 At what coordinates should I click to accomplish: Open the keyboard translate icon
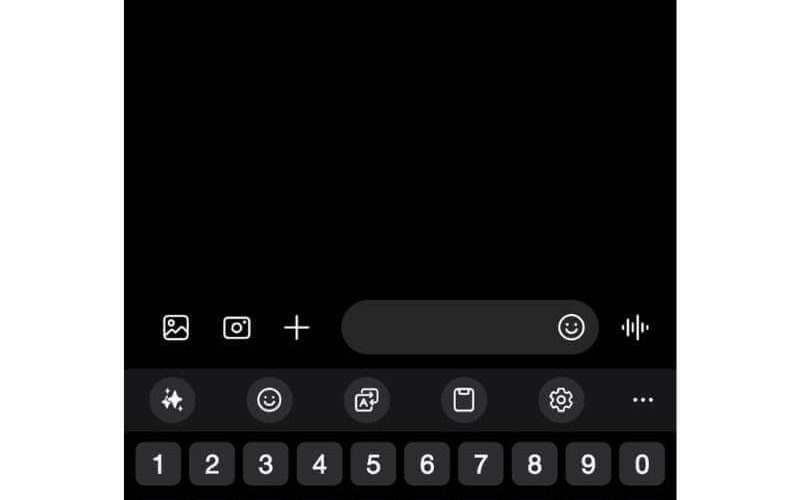pos(367,400)
